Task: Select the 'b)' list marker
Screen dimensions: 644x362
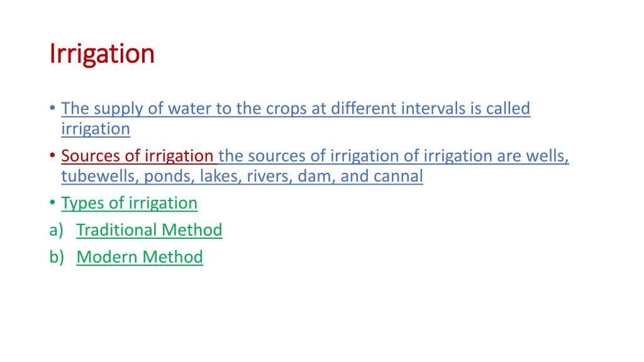Action: 57,257
